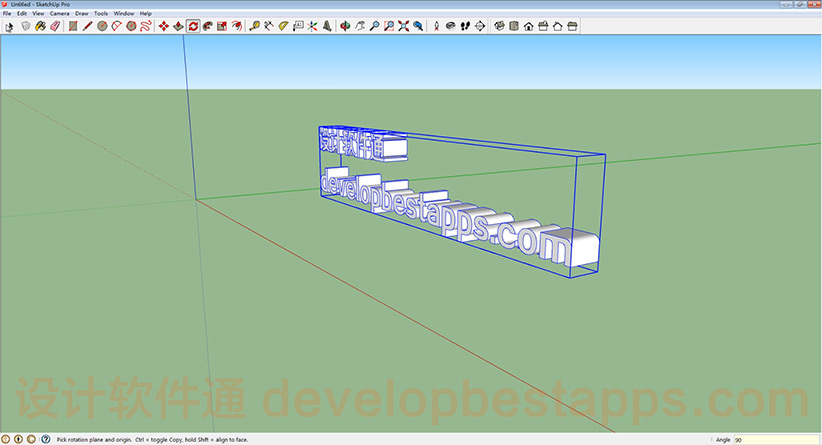Click the Make Component tool
Viewport: 822px width, 445px height.
[x=26, y=26]
